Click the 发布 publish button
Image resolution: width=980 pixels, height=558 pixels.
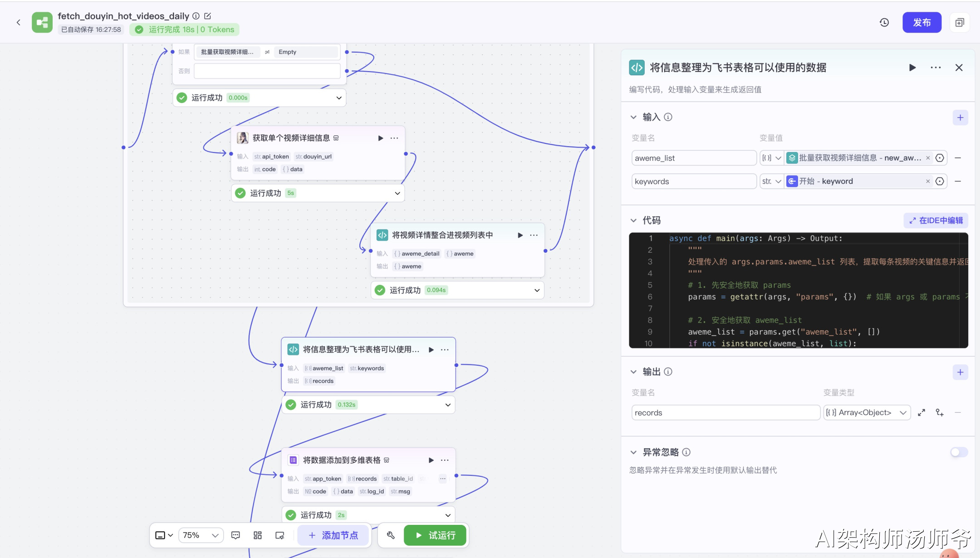921,22
